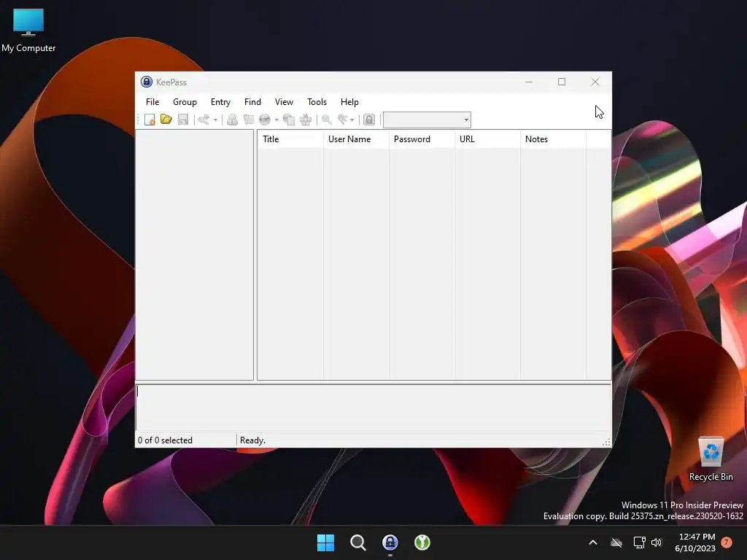747x560 pixels.
Task: Open the quick search combo box
Action: tap(427, 120)
